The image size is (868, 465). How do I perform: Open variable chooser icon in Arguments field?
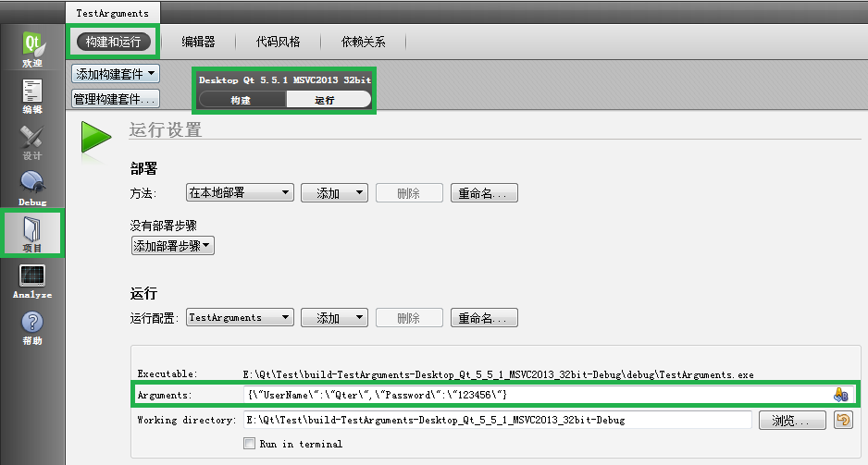click(x=841, y=394)
